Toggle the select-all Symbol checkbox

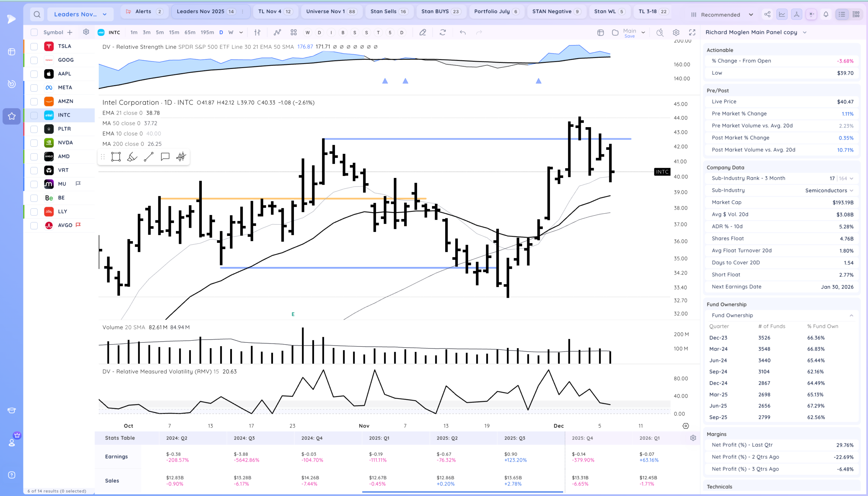pos(34,32)
